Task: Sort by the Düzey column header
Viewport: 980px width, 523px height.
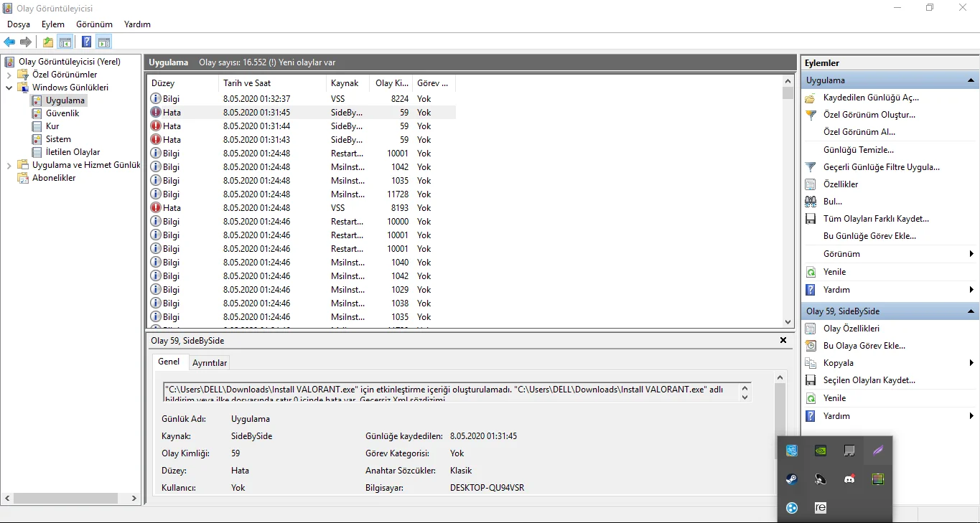Action: click(x=182, y=83)
